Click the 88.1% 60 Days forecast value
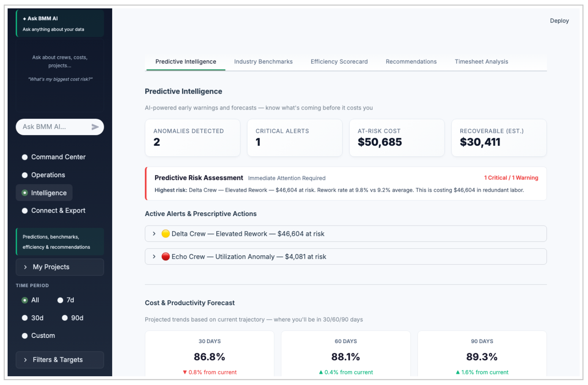 pyautogui.click(x=345, y=357)
